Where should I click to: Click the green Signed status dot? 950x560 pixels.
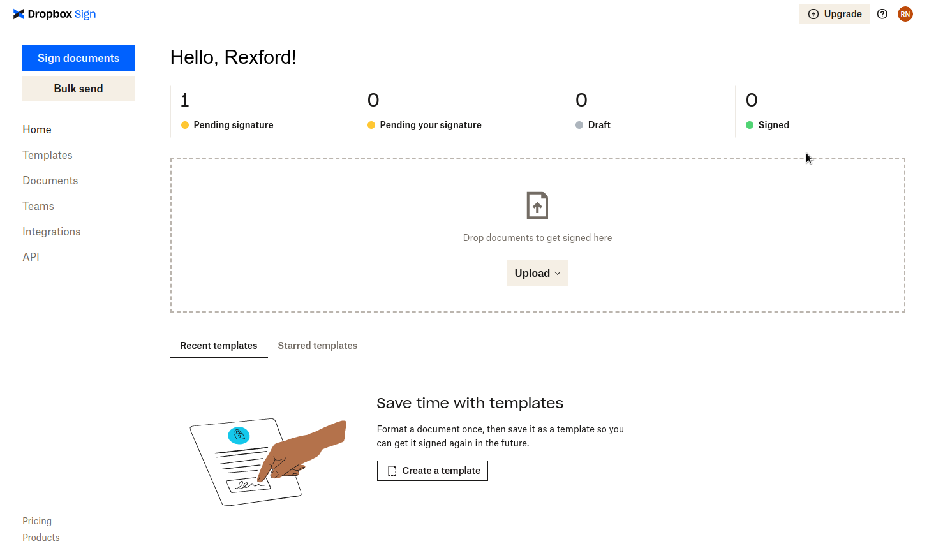click(750, 125)
